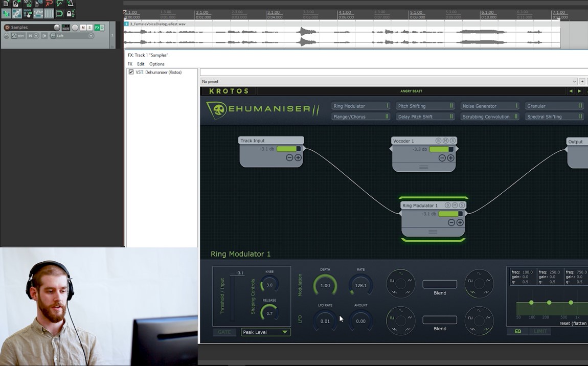Click the red undo arrow icon
Viewport: 588px width, 366px height.
(50, 4)
